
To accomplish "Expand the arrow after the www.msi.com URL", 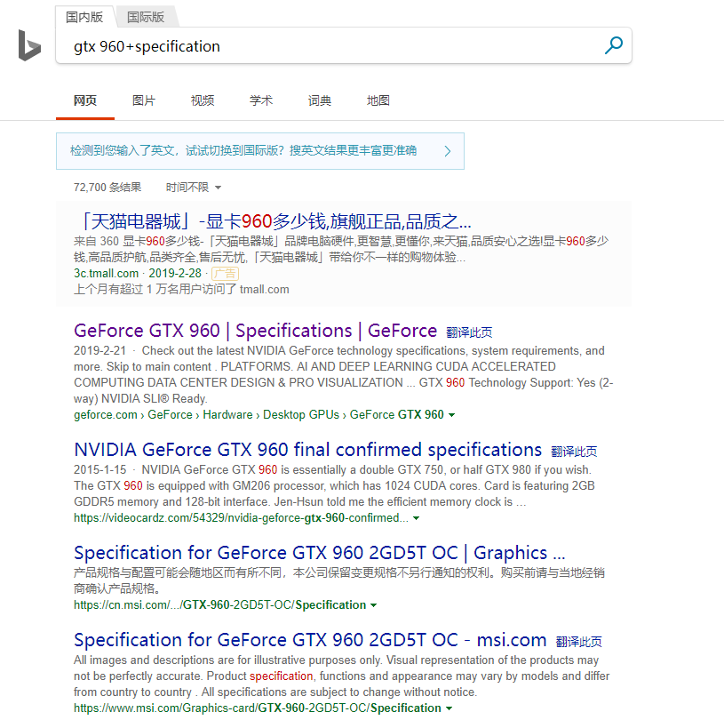I will pos(449,708).
